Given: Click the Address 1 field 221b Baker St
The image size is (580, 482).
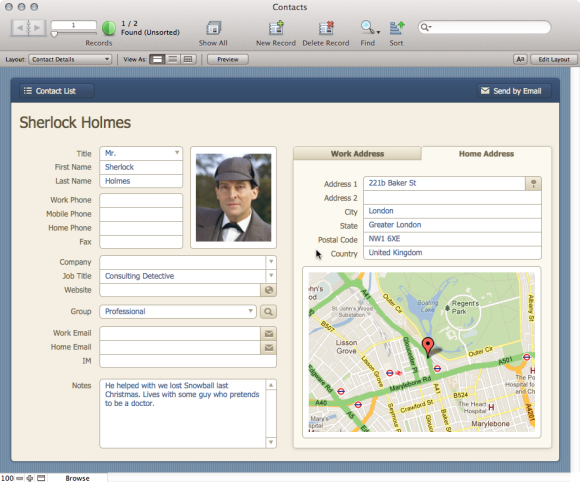Looking at the screenshot, I should [444, 183].
